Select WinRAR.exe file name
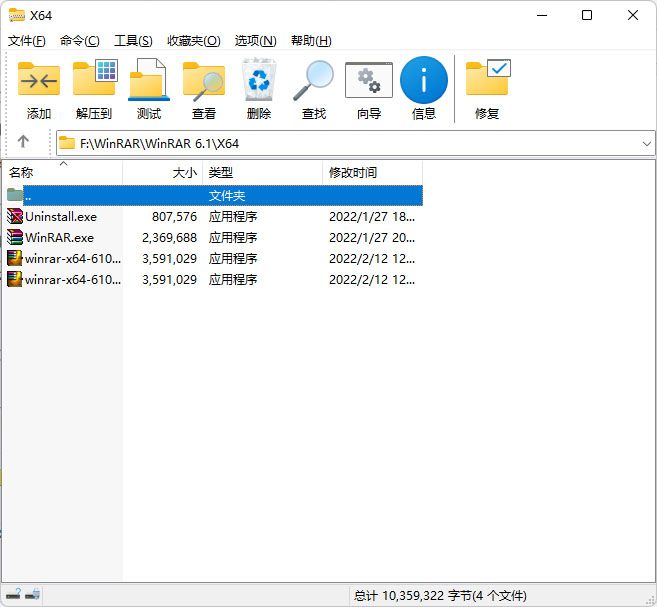 click(59, 238)
